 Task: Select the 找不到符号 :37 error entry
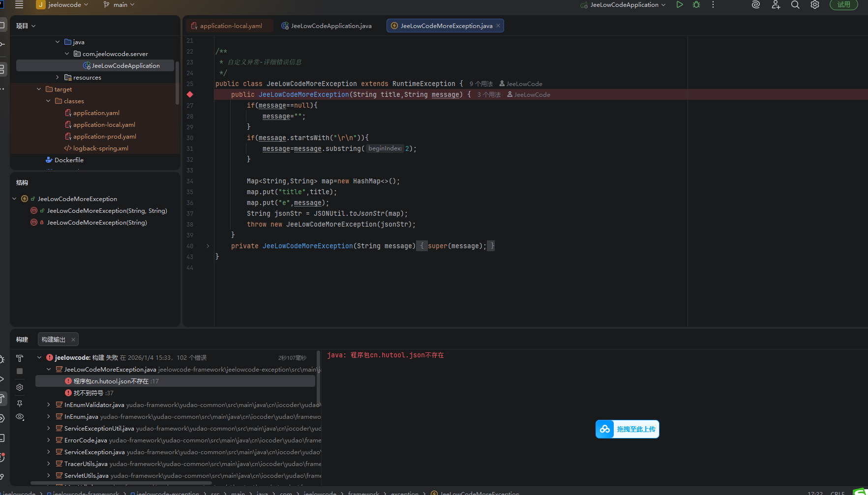[x=93, y=393]
